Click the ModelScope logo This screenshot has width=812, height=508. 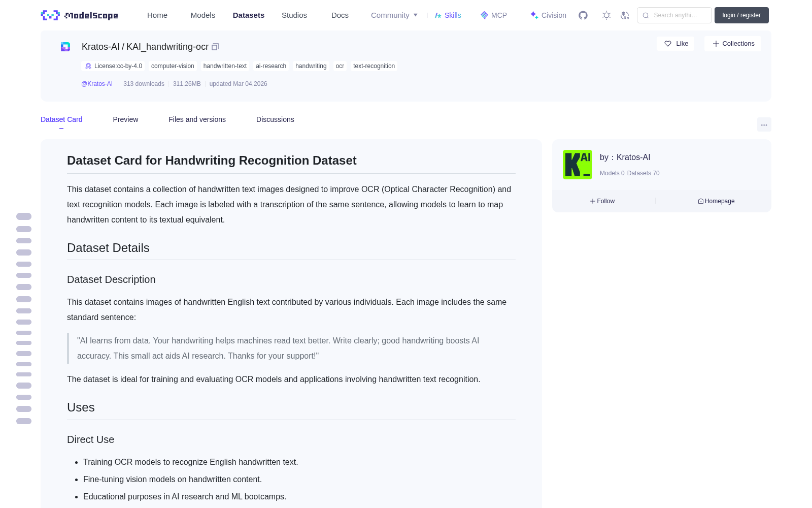(79, 15)
